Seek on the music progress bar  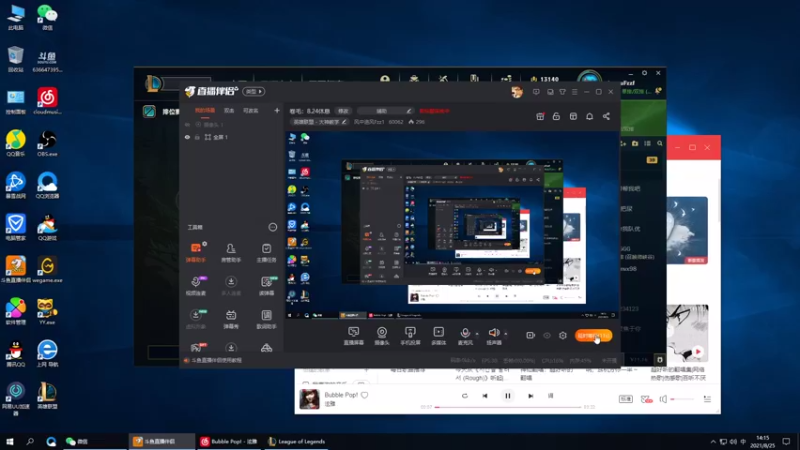[x=508, y=407]
